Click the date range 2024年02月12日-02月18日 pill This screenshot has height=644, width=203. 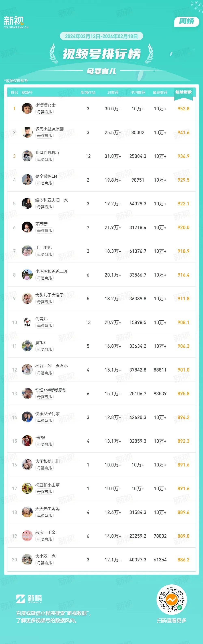click(101, 36)
